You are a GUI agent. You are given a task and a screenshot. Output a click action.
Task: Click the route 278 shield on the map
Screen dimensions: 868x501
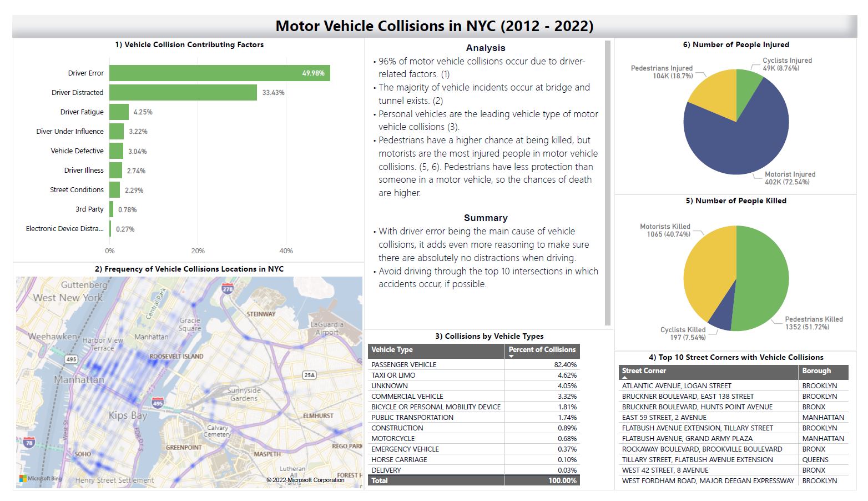pos(228,288)
